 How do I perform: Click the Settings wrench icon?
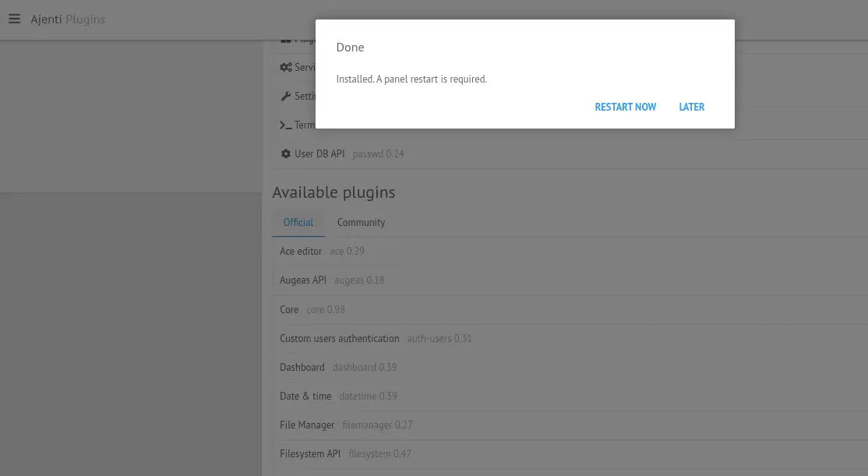[x=286, y=97]
